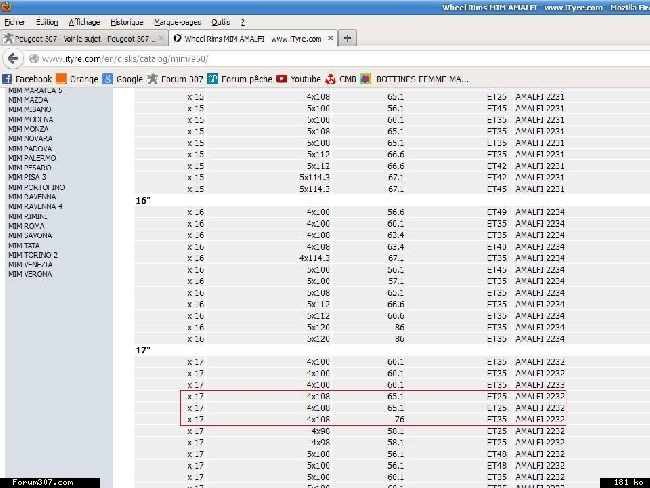Switch to the Peugeot 307 tab
650x488 pixels.
click(x=84, y=39)
